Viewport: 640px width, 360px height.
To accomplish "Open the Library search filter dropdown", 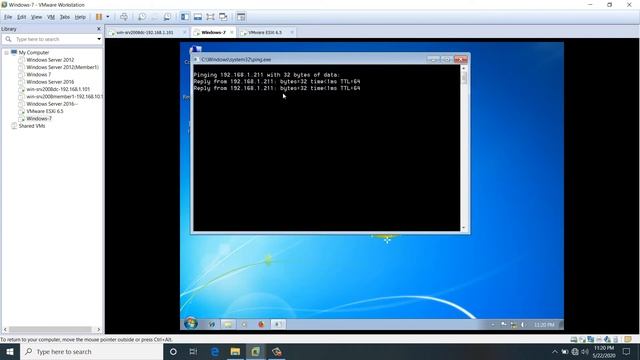I will [x=99, y=39].
